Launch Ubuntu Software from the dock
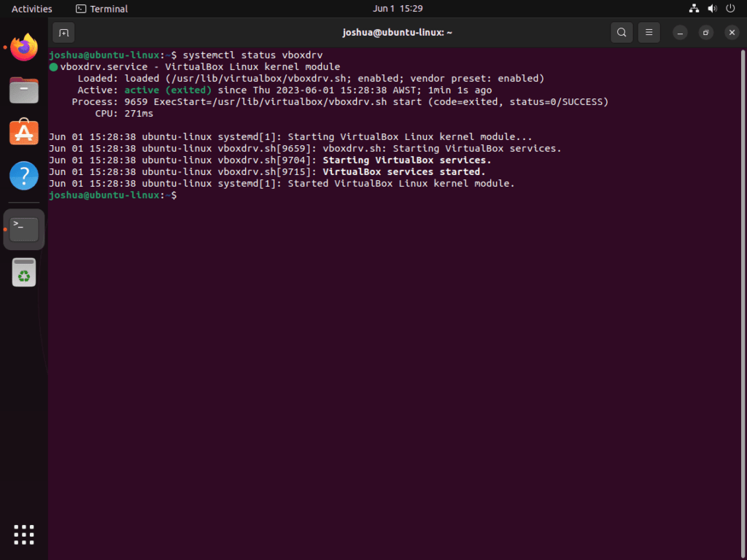This screenshot has height=560, width=747. [x=23, y=133]
